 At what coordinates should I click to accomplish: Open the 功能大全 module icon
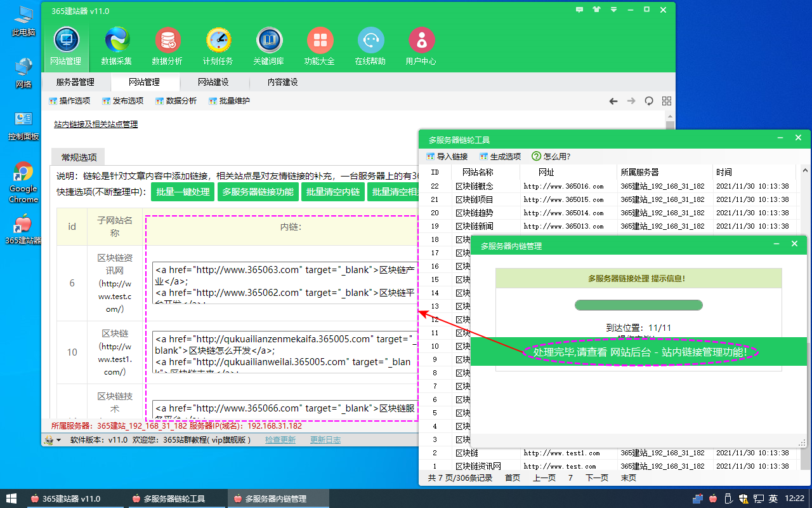pyautogui.click(x=320, y=46)
